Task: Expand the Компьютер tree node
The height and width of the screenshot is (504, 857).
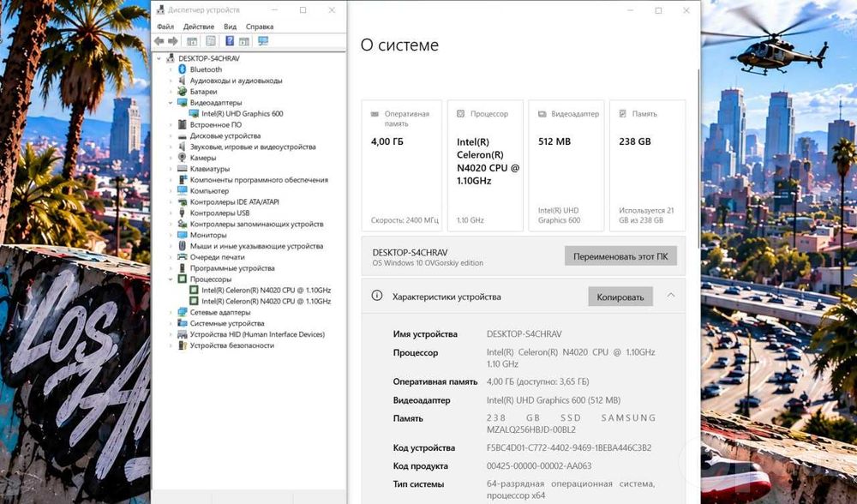Action: click(x=170, y=191)
